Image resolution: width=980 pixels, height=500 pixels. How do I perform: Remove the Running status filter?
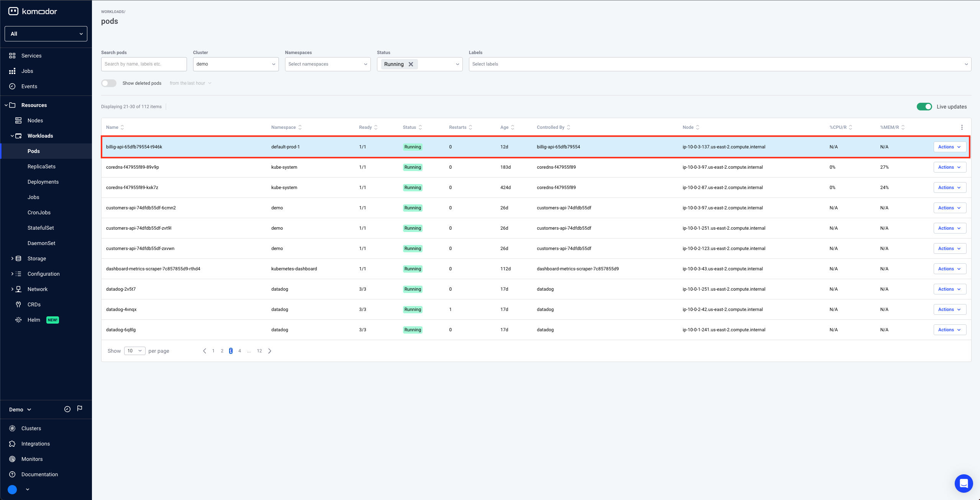click(x=411, y=64)
